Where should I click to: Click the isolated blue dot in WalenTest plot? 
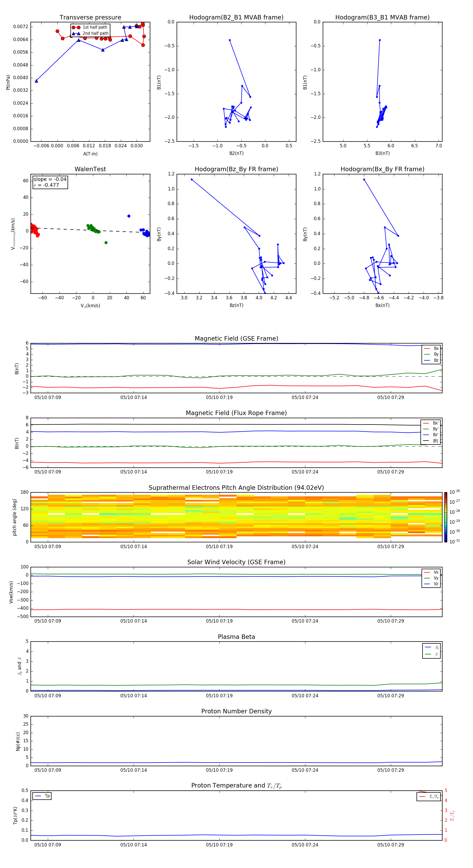[x=129, y=216]
